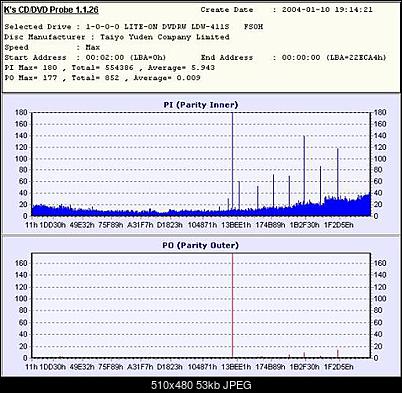Select PI Total= 554386 value

coord(103,68)
